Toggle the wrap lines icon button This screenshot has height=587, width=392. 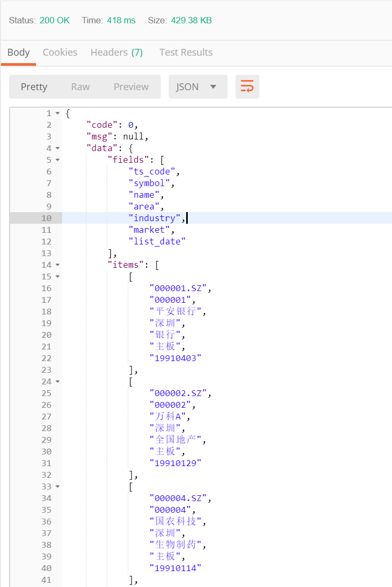click(x=247, y=86)
